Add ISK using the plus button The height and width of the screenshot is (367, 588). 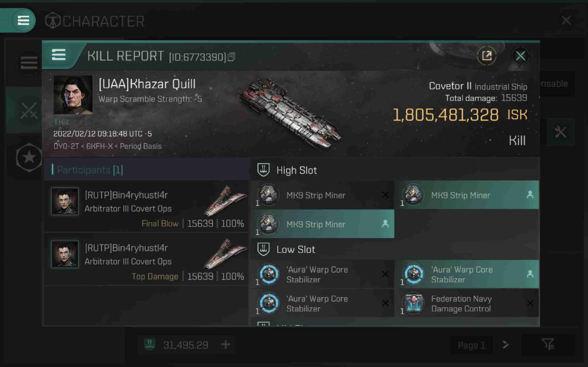coord(225,345)
